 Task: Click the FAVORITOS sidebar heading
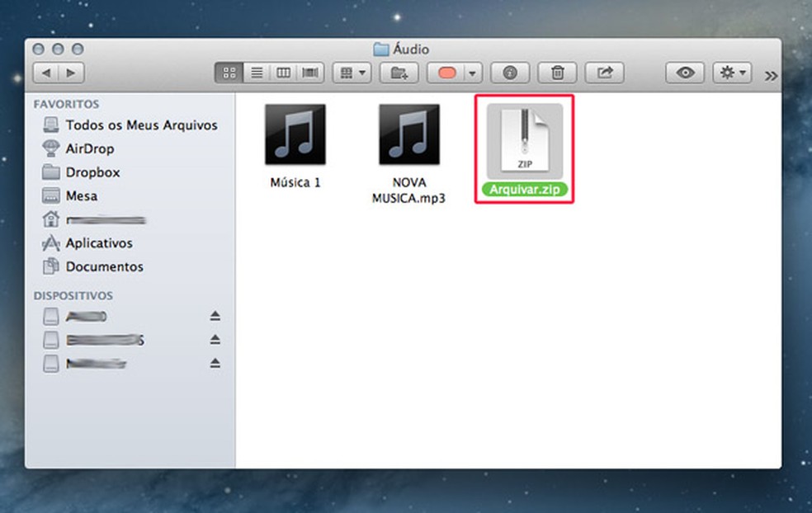(66, 104)
